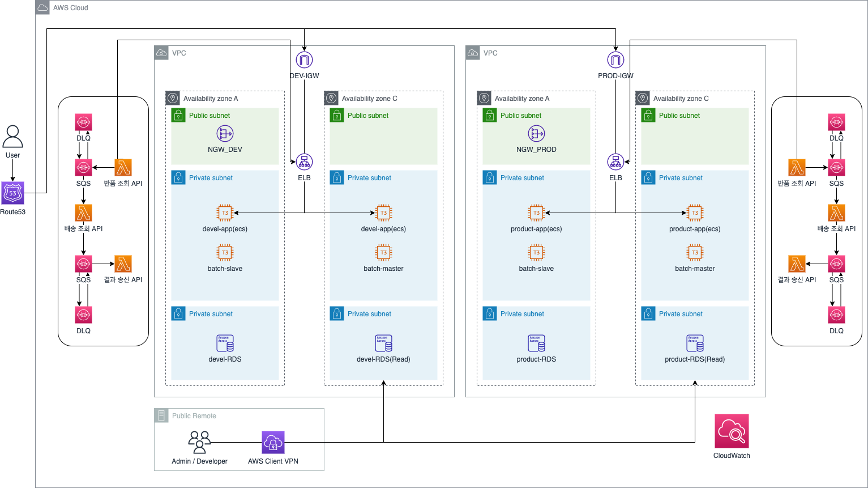Select the Admin / Developer figure in Public Remote
Viewport: 868px width, 488px height.
pyautogui.click(x=199, y=443)
